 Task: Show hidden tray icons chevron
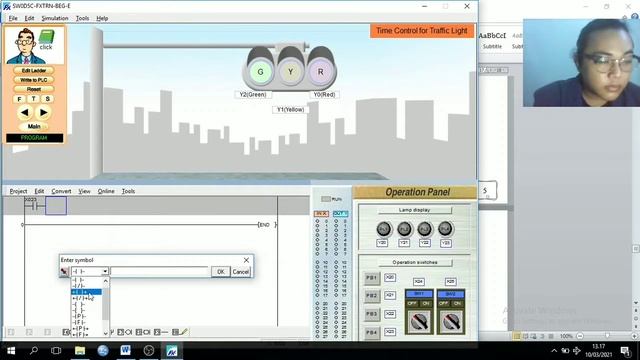pos(554,351)
